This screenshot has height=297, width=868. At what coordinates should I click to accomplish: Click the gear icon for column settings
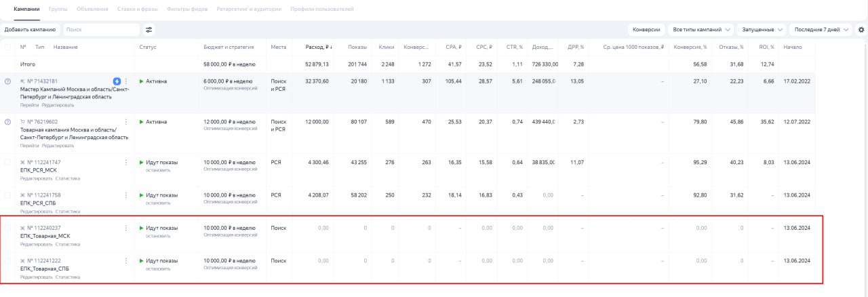[x=861, y=30]
